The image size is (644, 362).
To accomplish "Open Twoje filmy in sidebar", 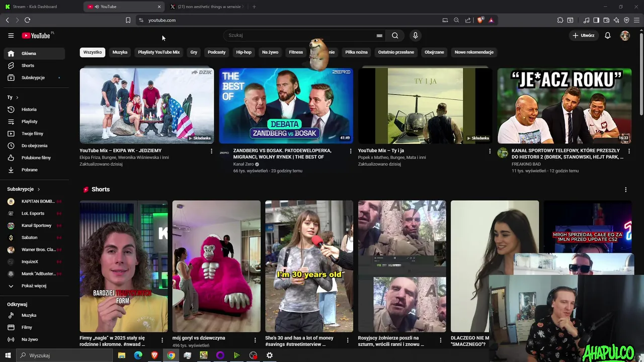I will [x=34, y=133].
